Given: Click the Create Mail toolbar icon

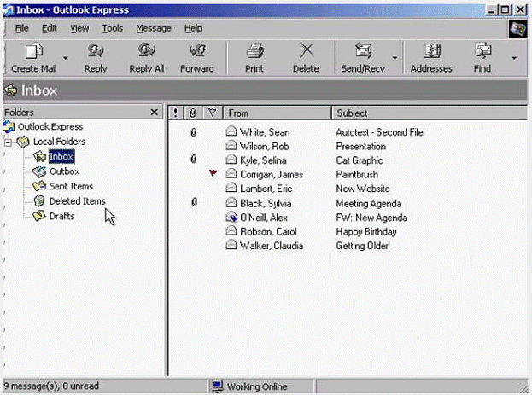Looking at the screenshot, I should [x=34, y=56].
